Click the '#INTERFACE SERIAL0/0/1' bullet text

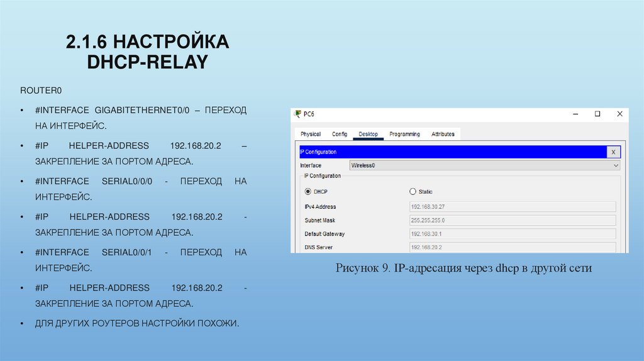pos(94,252)
